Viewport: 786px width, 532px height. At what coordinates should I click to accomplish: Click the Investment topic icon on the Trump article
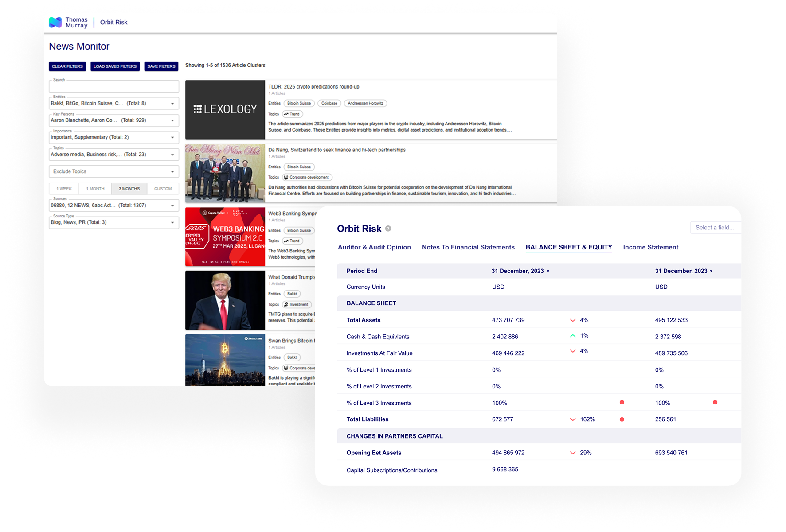(286, 305)
